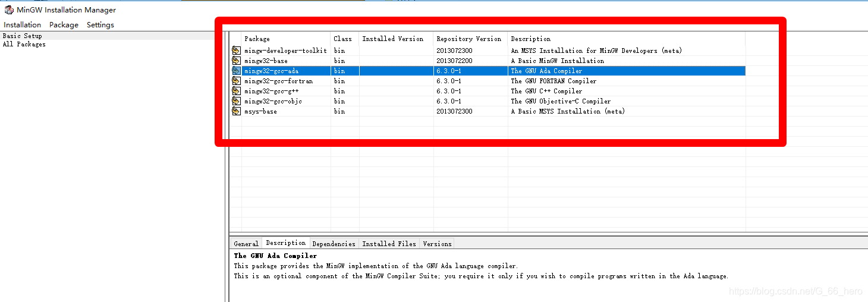Sort by the Installed Version column header
This screenshot has width=868, height=302.
tap(397, 39)
